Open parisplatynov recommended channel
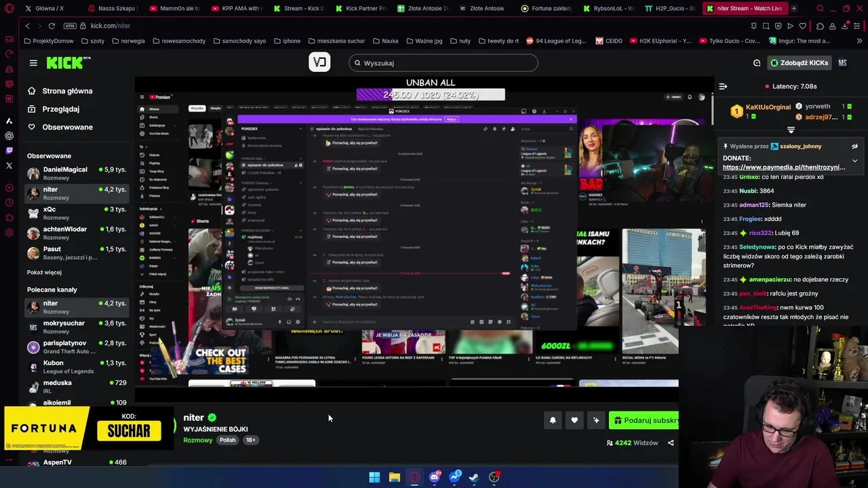The image size is (868, 488). point(77,347)
